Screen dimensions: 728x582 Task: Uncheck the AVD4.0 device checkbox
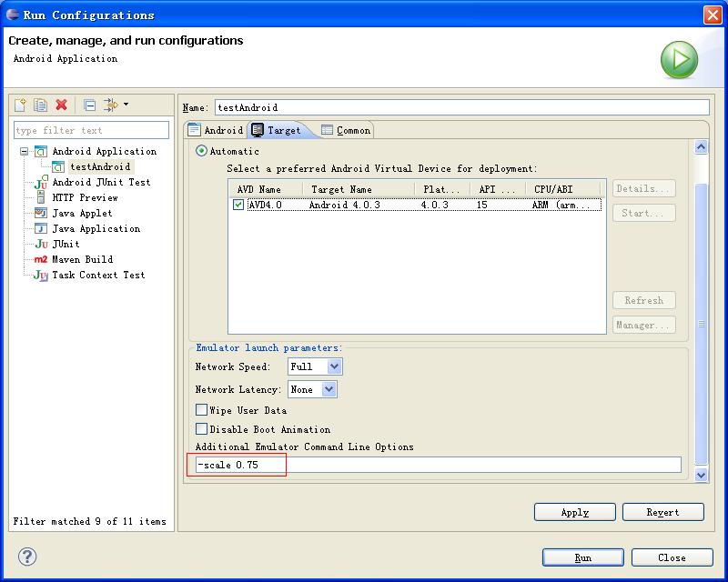[238, 205]
